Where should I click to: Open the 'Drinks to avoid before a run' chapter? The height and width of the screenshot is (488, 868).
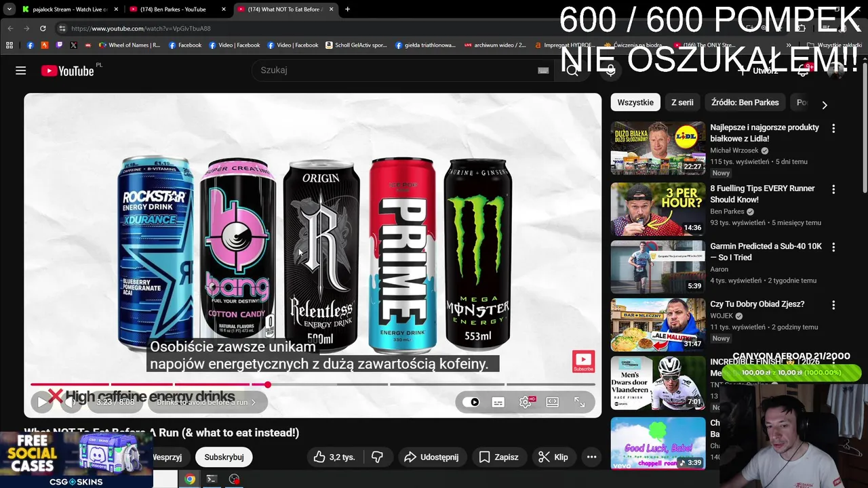click(206, 402)
